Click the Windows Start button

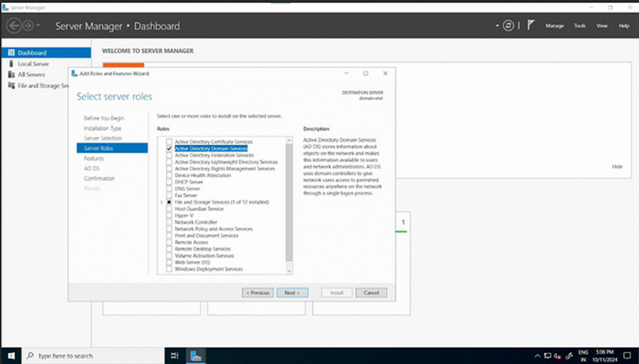pos(11,356)
